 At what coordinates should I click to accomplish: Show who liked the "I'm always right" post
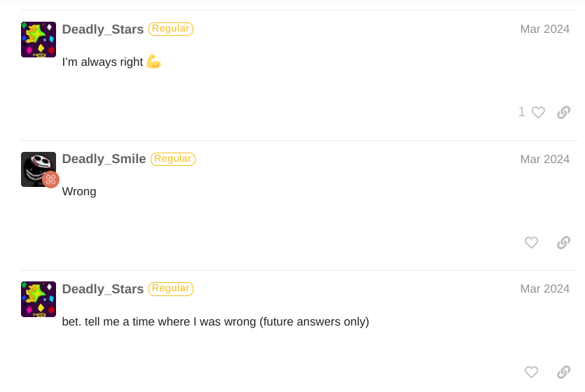522,112
